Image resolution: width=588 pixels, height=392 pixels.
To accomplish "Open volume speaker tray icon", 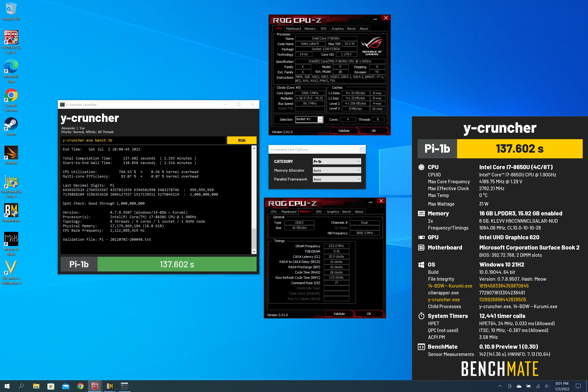I will click(547, 386).
